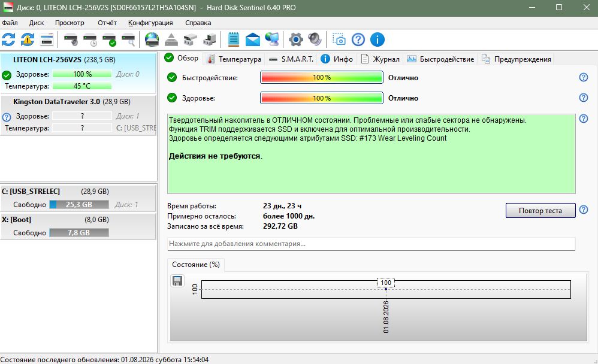Screen dimensions: 598x364
Task: Select the Состояние (%) chart tab
Action: [196, 265]
